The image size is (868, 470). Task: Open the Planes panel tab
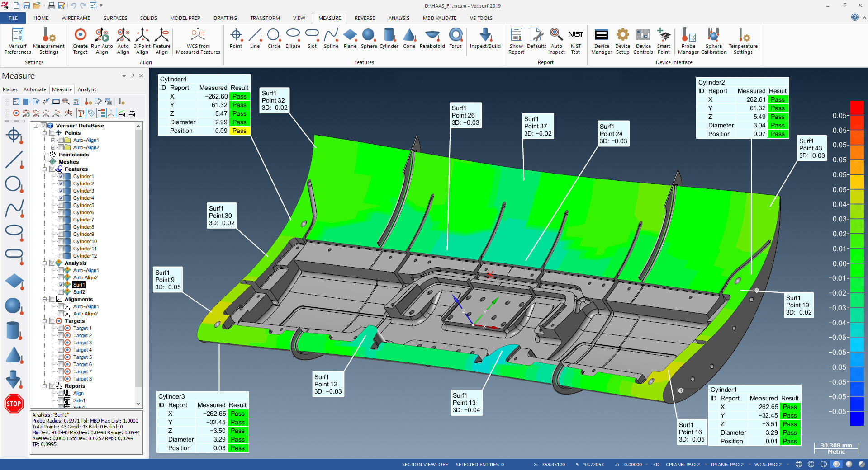coord(10,89)
